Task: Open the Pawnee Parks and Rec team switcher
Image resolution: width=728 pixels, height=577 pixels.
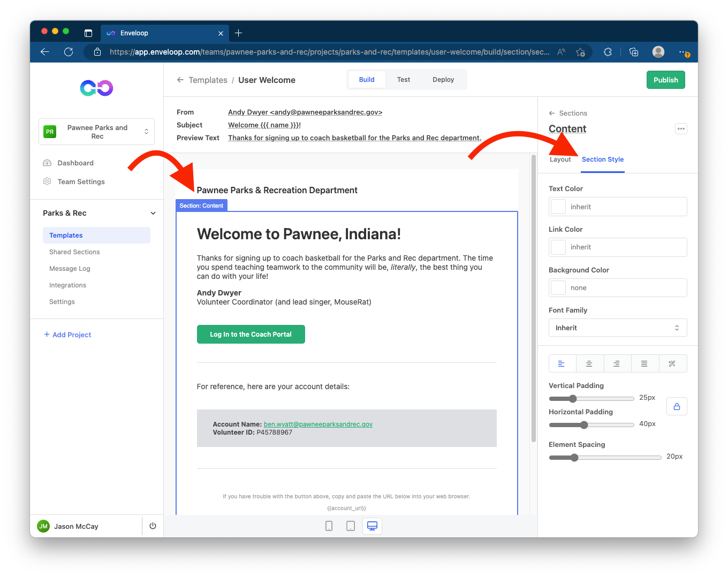Action: (x=96, y=132)
